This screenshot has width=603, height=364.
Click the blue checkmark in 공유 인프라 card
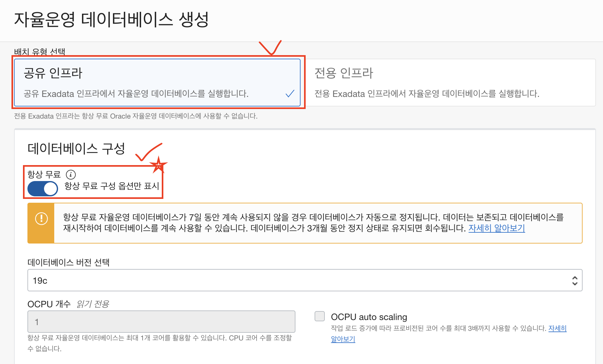pos(290,93)
